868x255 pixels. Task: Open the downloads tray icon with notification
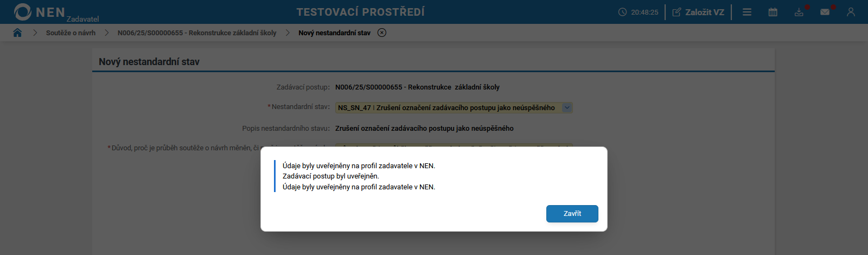click(799, 12)
